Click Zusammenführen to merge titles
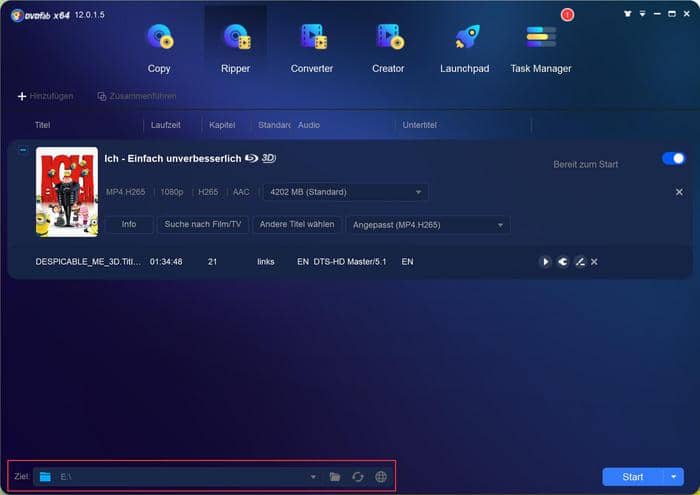Viewport: 700px width, 495px height. [137, 96]
